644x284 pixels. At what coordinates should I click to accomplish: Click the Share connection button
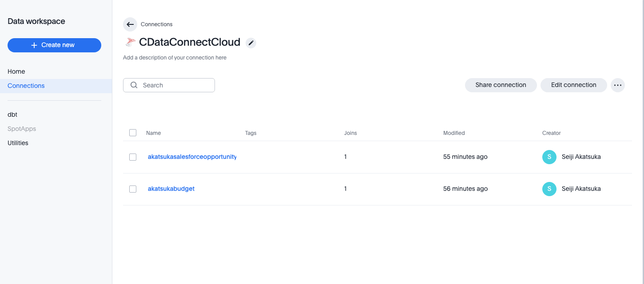(x=501, y=85)
